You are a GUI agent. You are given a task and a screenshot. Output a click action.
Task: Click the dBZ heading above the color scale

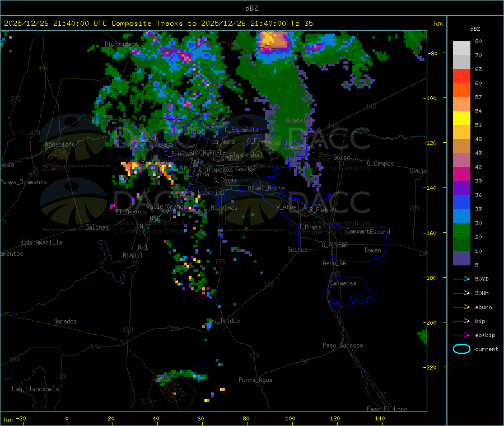[475, 29]
